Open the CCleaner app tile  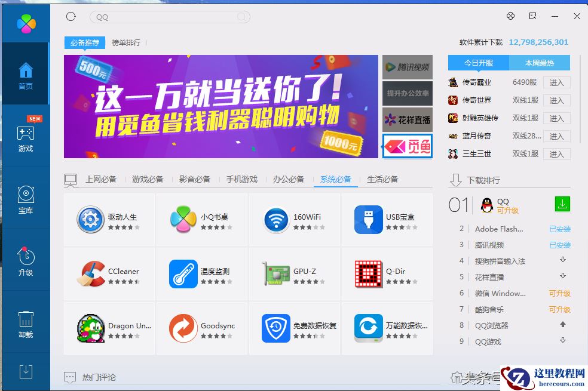coord(109,274)
